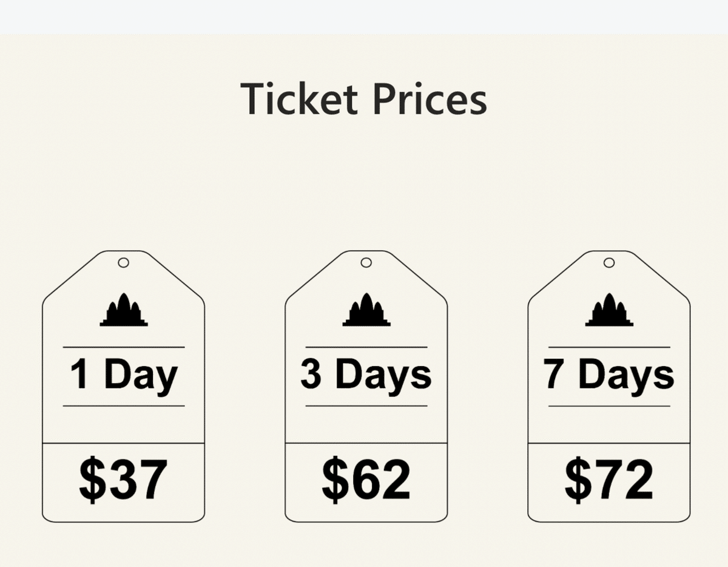Click the line above the "1 Day" label
728x567 pixels.
(x=124, y=347)
